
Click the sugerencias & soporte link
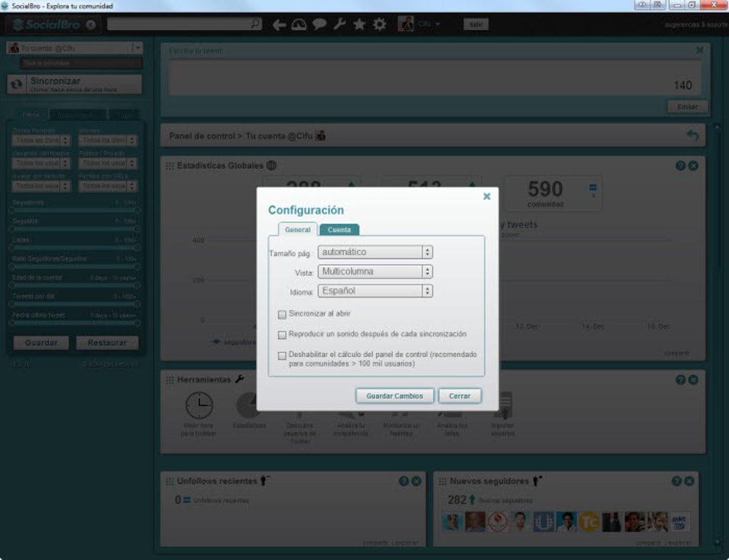(696, 24)
